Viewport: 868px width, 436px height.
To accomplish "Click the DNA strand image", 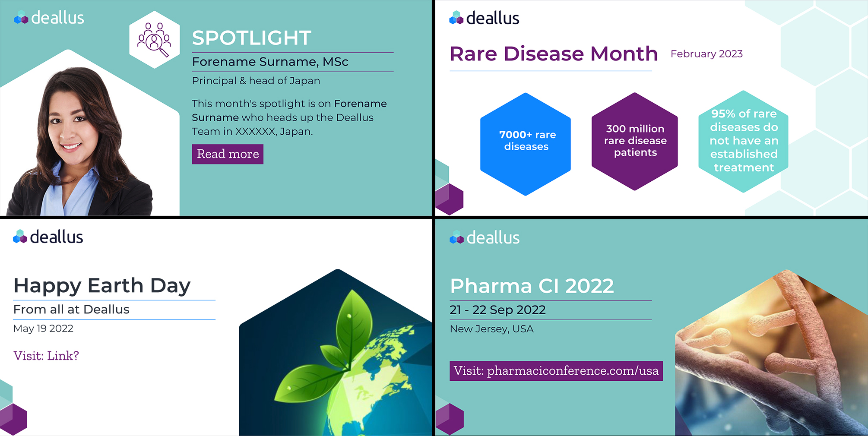I will click(771, 353).
